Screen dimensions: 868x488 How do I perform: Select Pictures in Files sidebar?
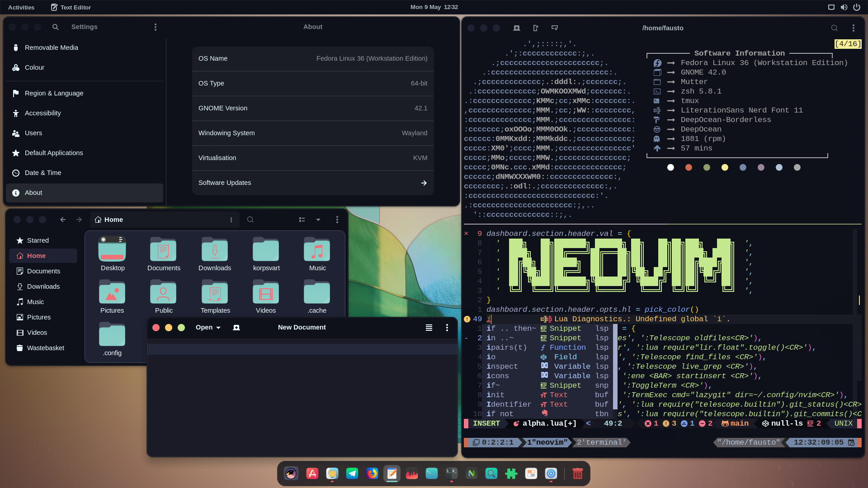click(43, 317)
